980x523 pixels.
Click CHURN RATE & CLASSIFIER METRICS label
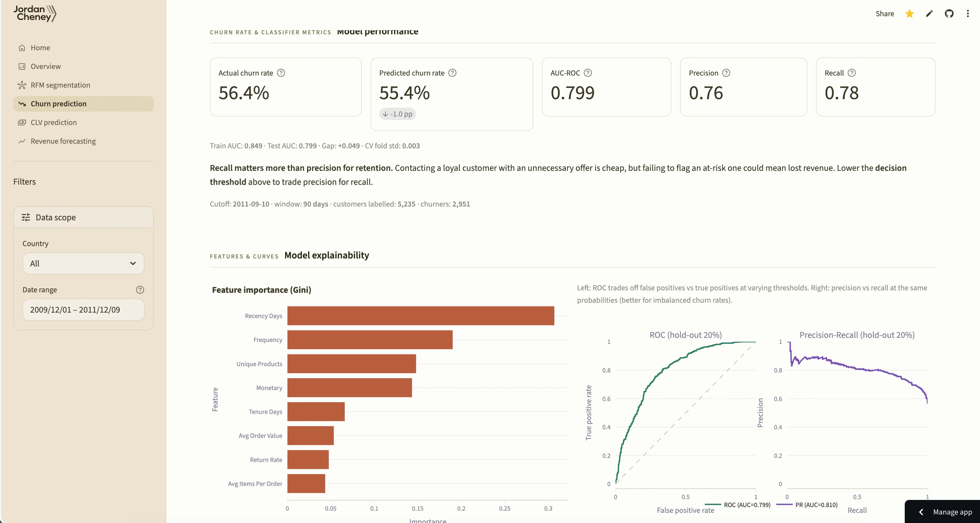271,32
